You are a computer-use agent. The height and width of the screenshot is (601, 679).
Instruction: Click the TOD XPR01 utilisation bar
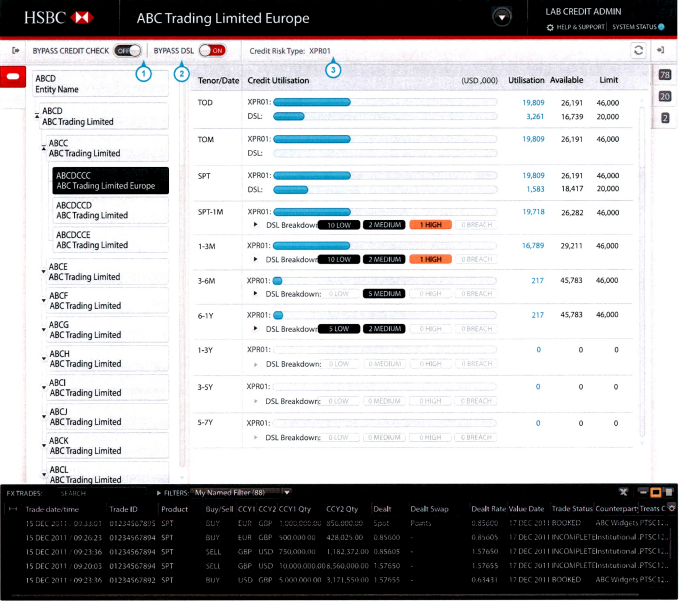click(312, 102)
